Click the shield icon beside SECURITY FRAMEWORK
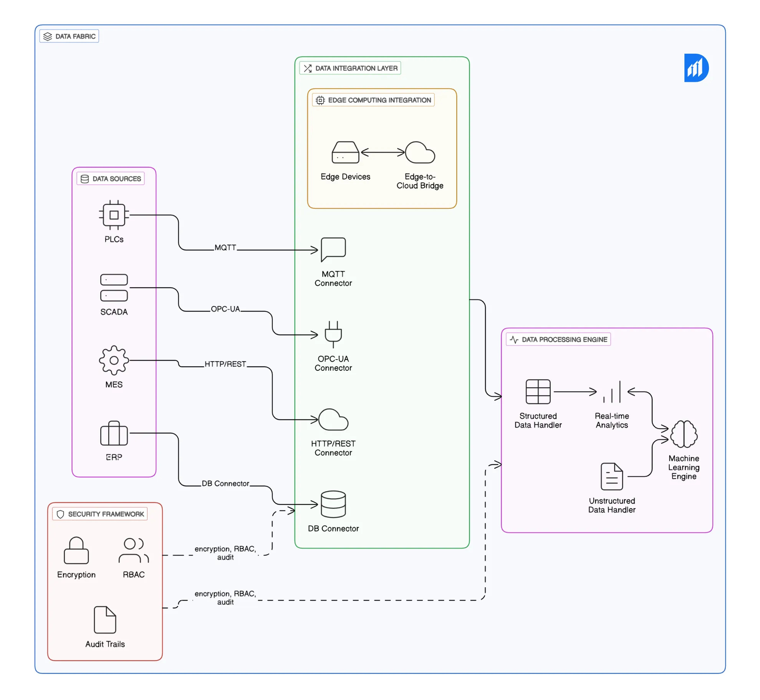The height and width of the screenshot is (700, 760). (x=60, y=514)
